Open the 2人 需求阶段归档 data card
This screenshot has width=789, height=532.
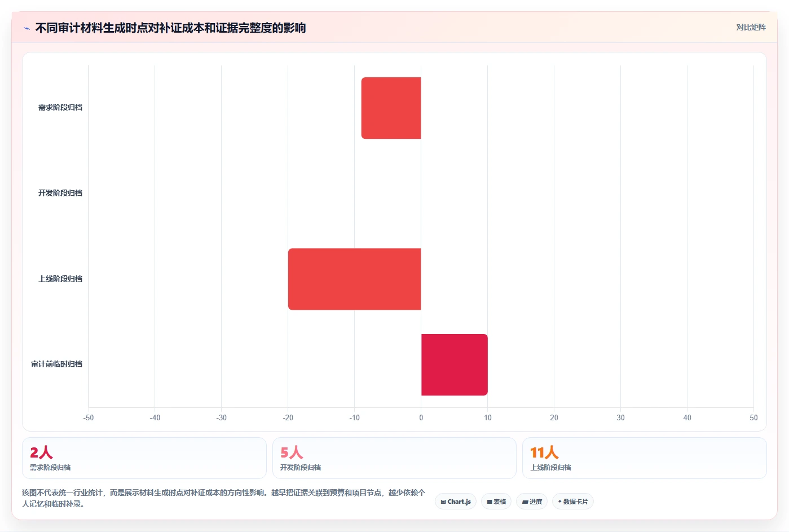144,458
